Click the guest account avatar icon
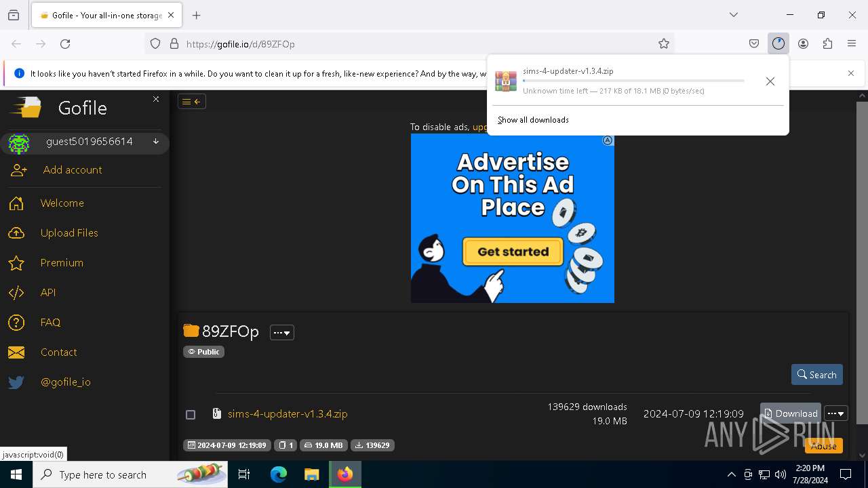 pos(19,144)
